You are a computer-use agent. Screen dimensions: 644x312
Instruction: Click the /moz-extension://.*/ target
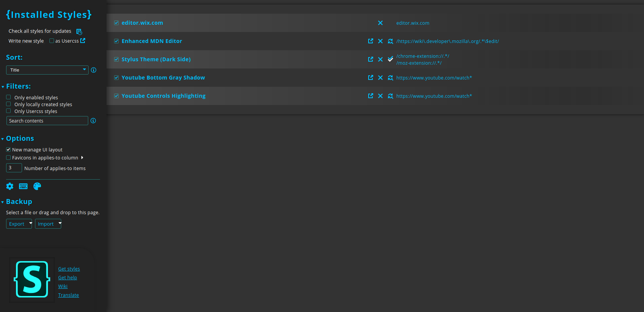point(419,63)
